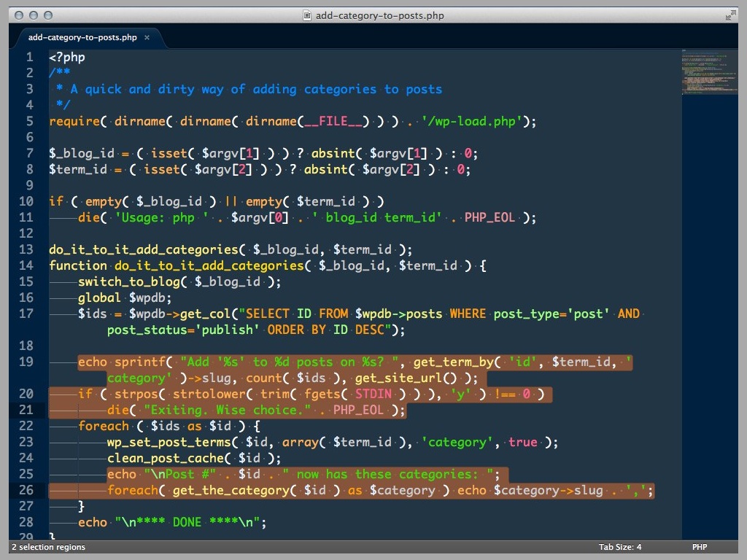Screen dimensions: 747x560
Task: Click 'foreach' on line 22
Action: [x=104, y=426]
